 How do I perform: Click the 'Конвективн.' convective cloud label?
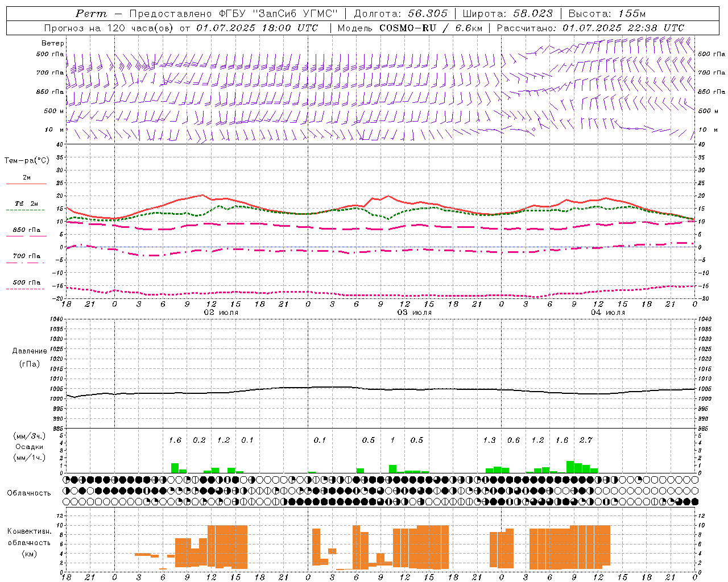30,531
